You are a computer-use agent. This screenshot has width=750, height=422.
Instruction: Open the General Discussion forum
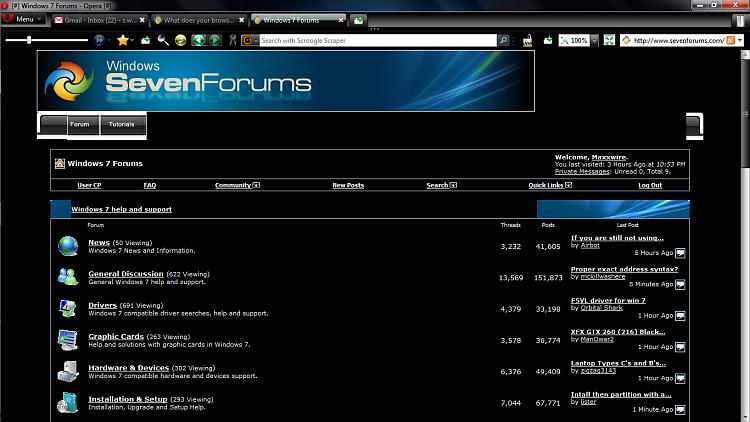pyautogui.click(x=126, y=274)
